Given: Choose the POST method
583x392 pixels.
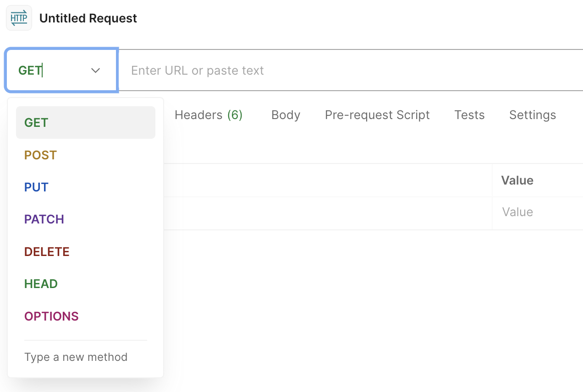Looking at the screenshot, I should coord(40,155).
